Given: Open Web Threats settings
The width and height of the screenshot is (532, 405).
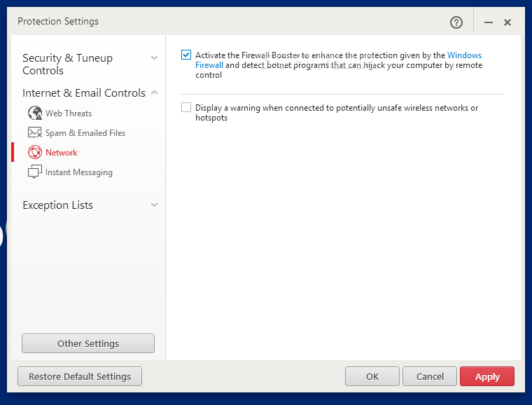Looking at the screenshot, I should pyautogui.click(x=69, y=113).
